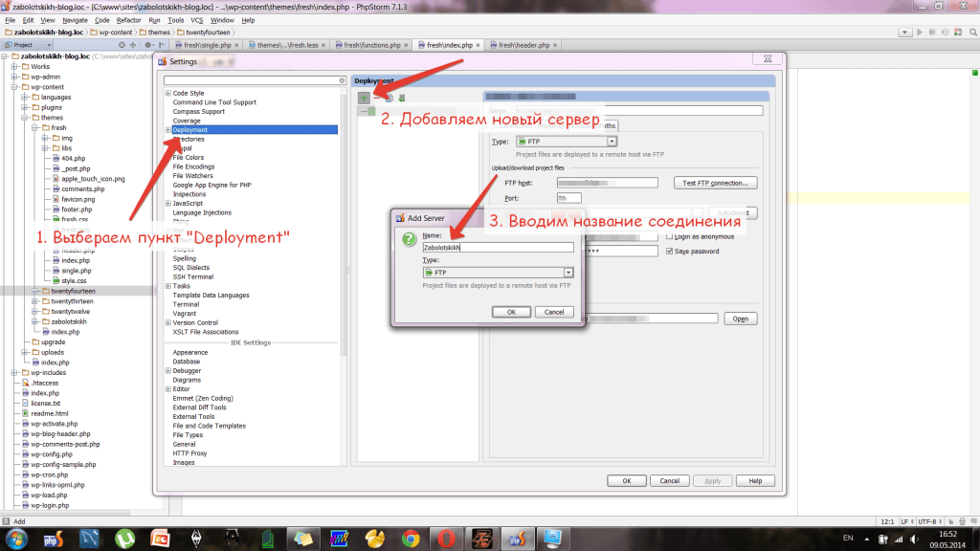Open the Windows Start orb
This screenshot has height=551, width=980.
pyautogui.click(x=16, y=539)
